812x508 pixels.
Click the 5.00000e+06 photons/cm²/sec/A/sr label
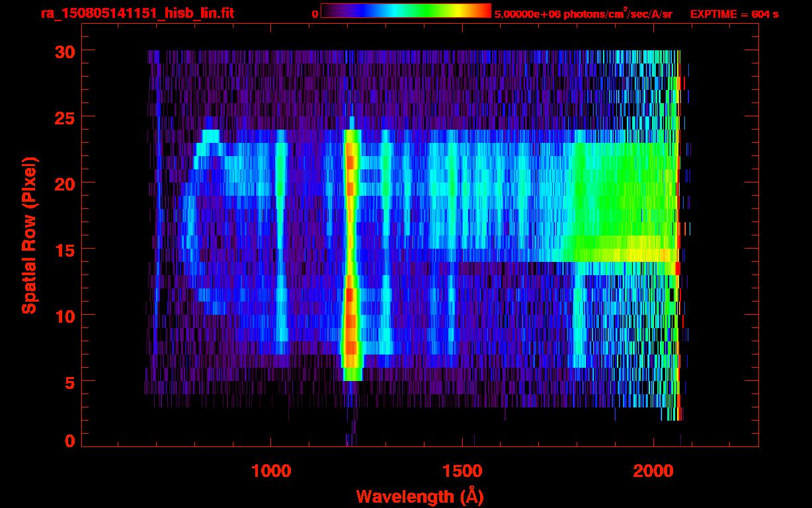(583, 13)
